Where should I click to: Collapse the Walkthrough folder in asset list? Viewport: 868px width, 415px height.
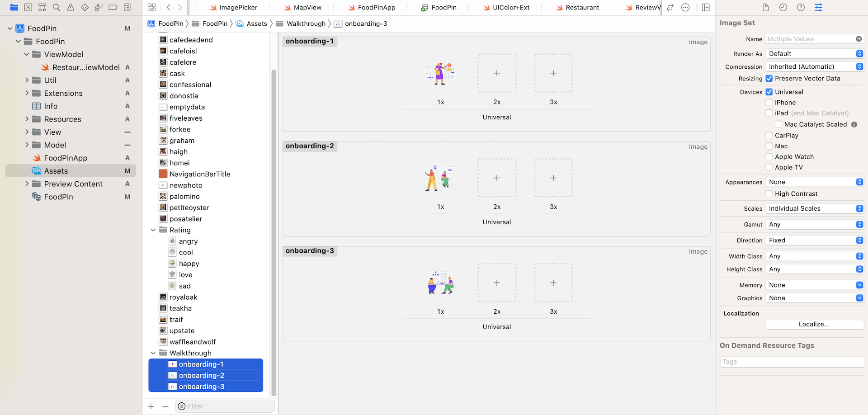point(153,353)
